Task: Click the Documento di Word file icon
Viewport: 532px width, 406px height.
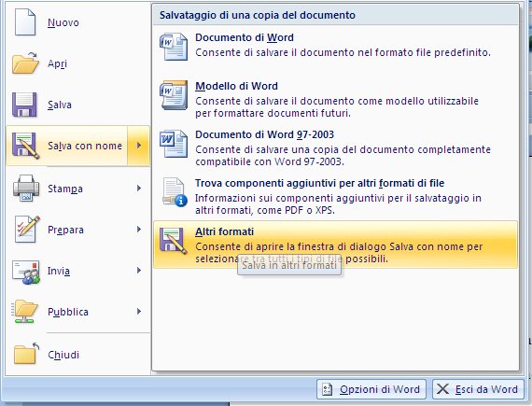Action: [174, 47]
